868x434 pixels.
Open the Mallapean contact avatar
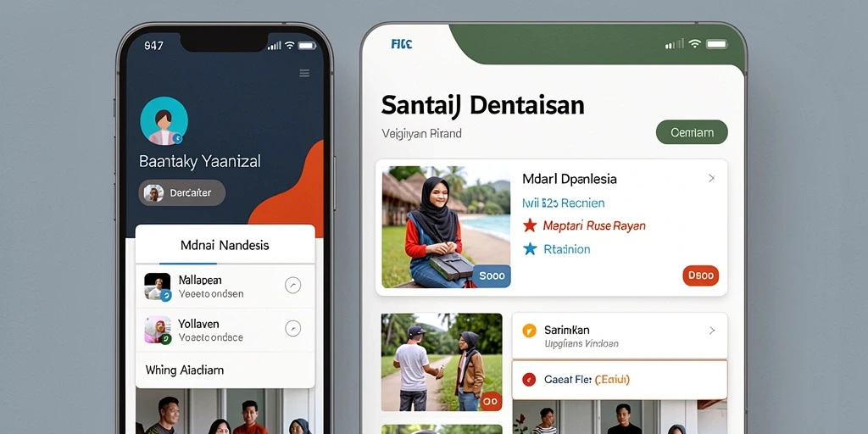pos(157,287)
